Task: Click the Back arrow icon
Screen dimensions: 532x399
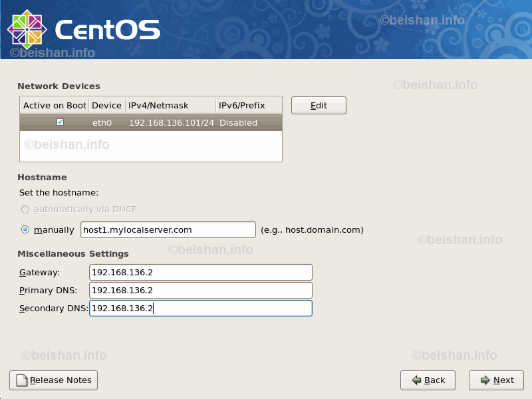Action: 416,380
